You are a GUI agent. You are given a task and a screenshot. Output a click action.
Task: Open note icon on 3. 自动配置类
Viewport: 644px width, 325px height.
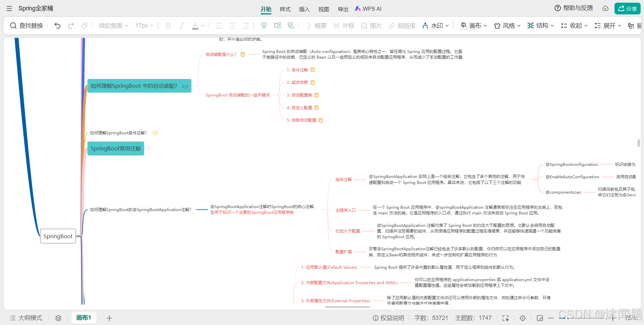click(317, 95)
